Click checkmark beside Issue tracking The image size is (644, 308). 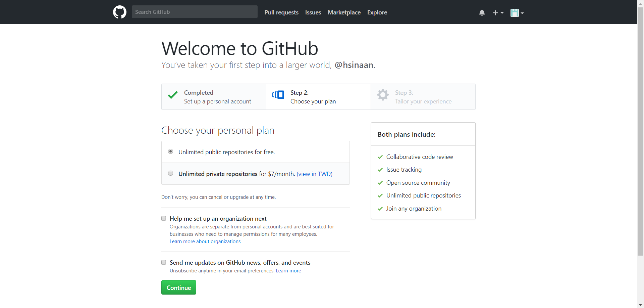380,170
